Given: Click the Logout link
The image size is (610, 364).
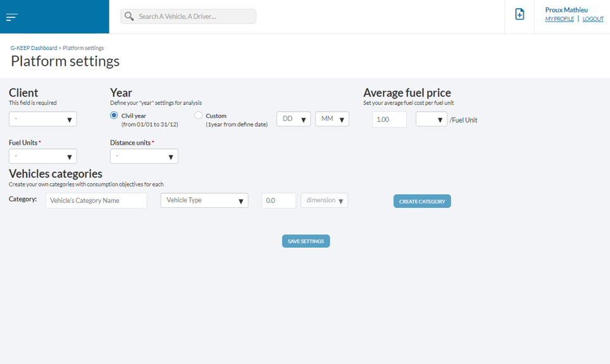Looking at the screenshot, I should [x=593, y=19].
